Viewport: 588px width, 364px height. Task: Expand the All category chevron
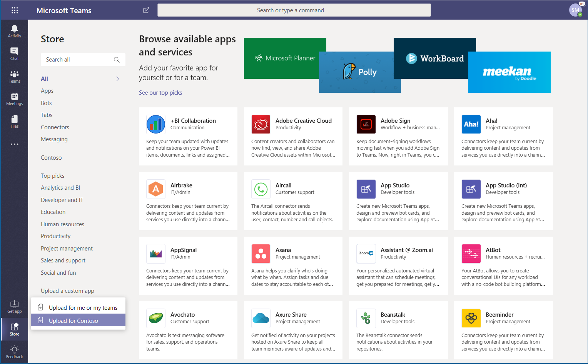click(x=118, y=79)
